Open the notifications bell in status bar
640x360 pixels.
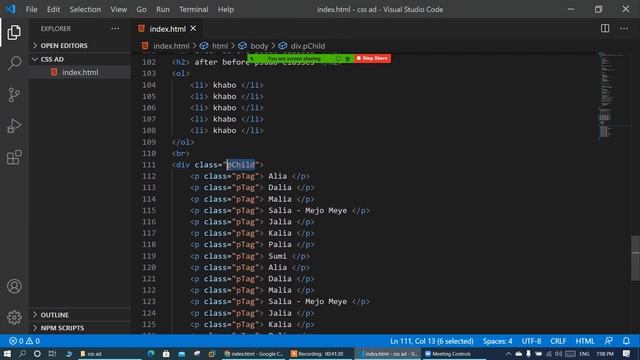tap(626, 341)
